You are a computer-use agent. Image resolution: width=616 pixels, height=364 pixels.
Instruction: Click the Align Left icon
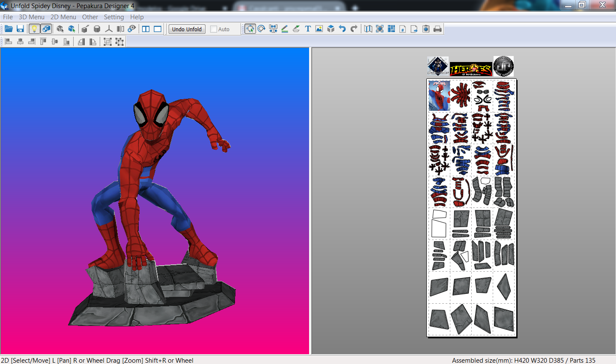[x=9, y=41]
